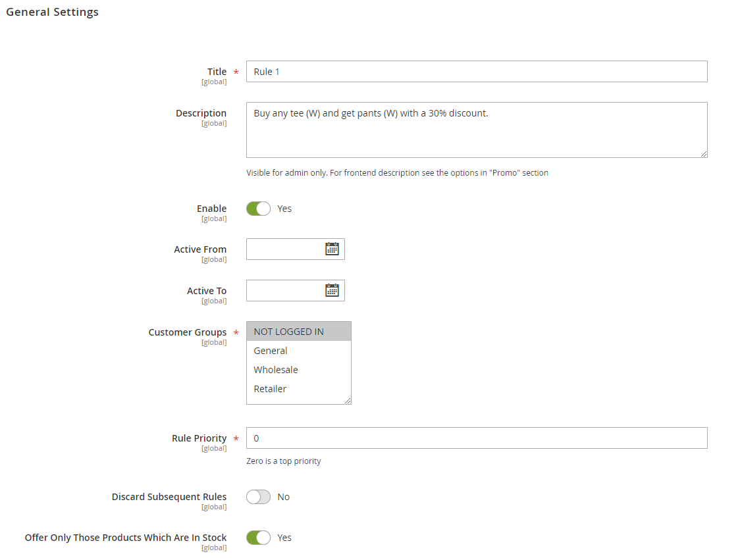Click the 'Visible for admin only' hint text
742x560 pixels.
(397, 172)
